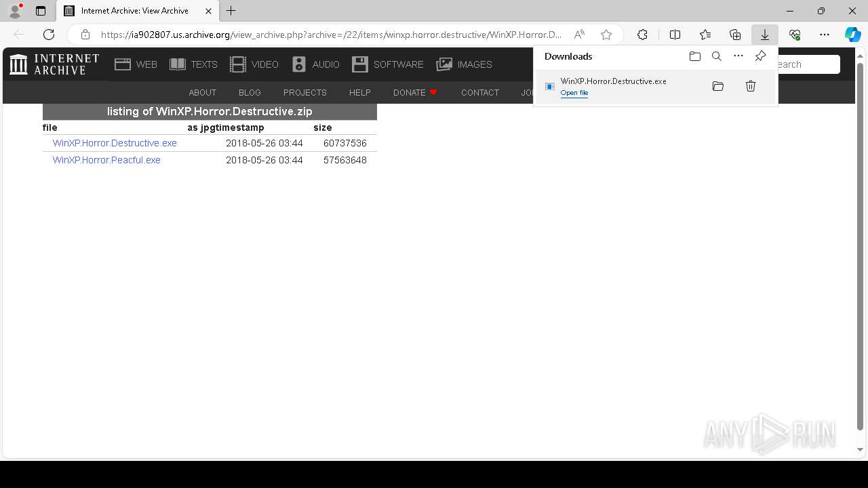868x488 pixels.
Task: Close the Internet Archive tab
Action: [208, 11]
